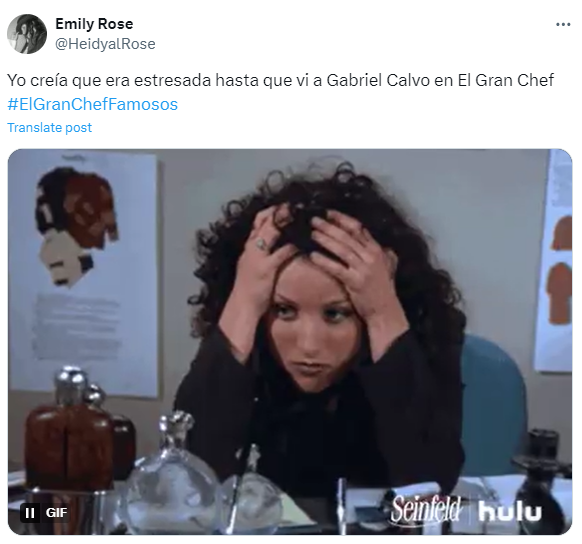
Task: Translate the post with Translate post
Action: 49,128
